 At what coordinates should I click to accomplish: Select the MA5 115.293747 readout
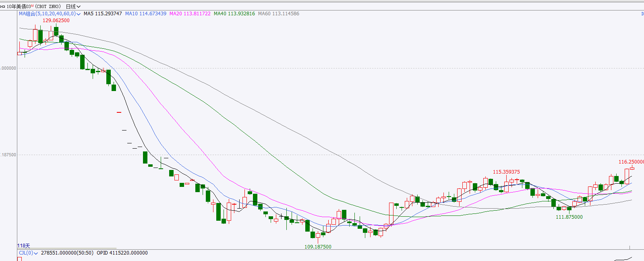103,14
